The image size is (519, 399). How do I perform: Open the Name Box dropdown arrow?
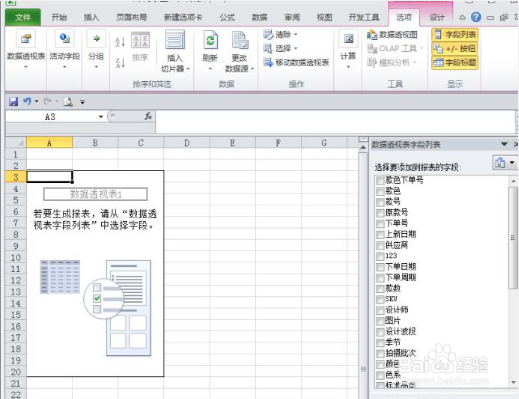[101, 117]
